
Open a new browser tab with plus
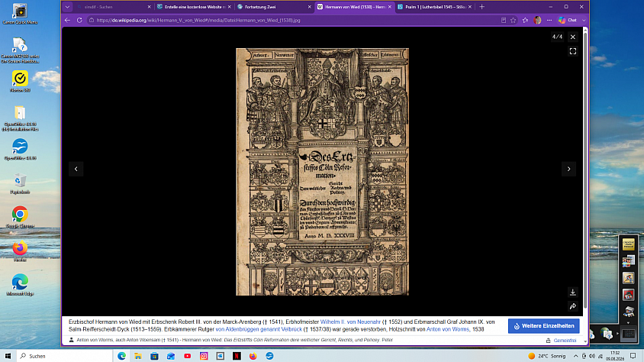pos(482,7)
